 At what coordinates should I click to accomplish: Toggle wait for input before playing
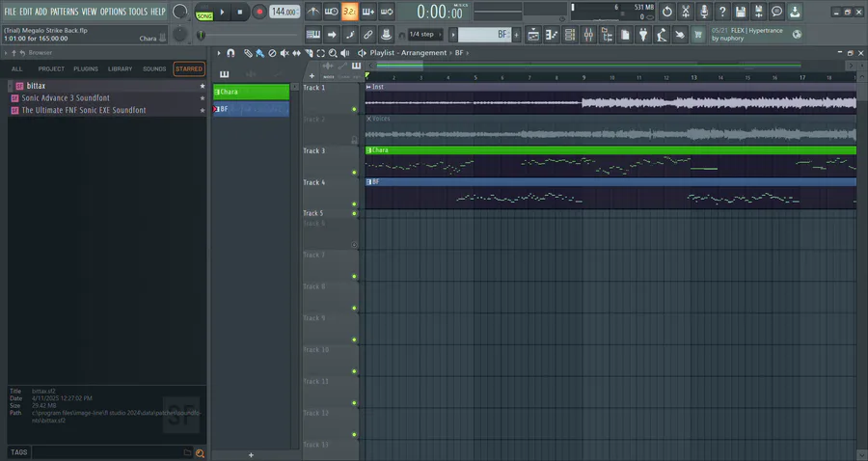pyautogui.click(x=331, y=12)
